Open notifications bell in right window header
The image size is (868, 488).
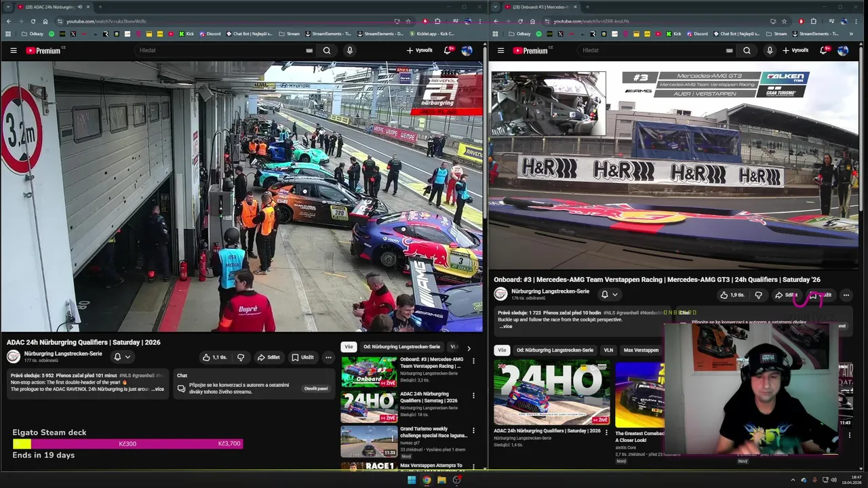point(824,50)
